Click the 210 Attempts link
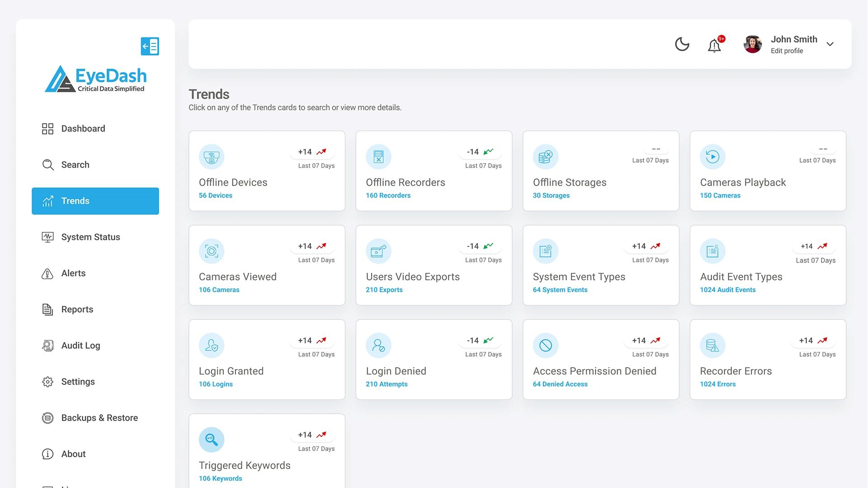 387,385
